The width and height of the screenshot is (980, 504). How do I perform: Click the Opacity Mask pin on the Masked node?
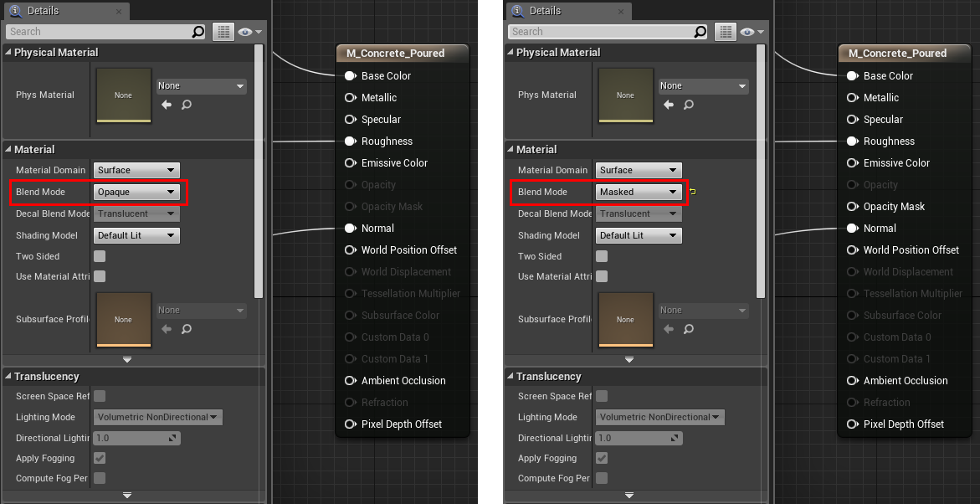[x=852, y=206]
